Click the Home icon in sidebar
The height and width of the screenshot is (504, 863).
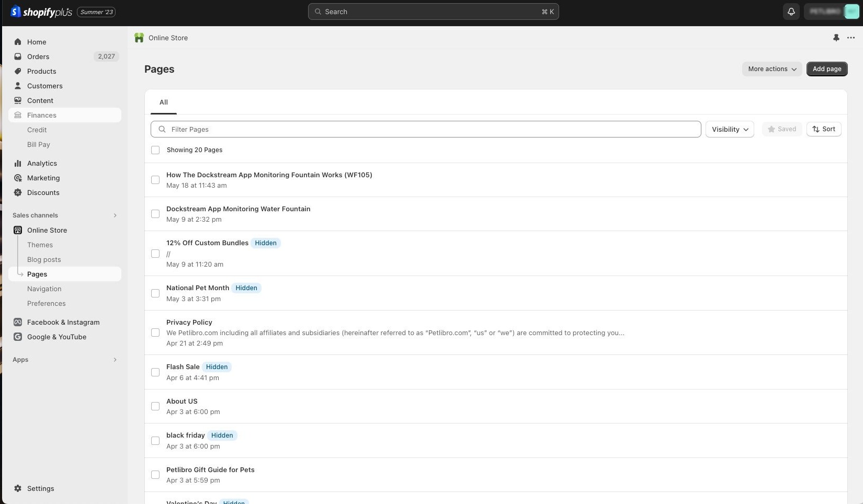[18, 42]
